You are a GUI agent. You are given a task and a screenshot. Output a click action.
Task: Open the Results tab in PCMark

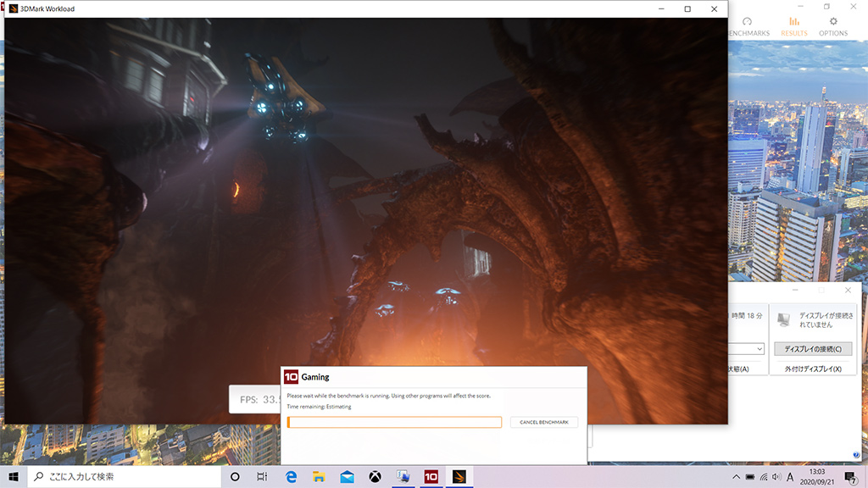click(x=793, y=26)
